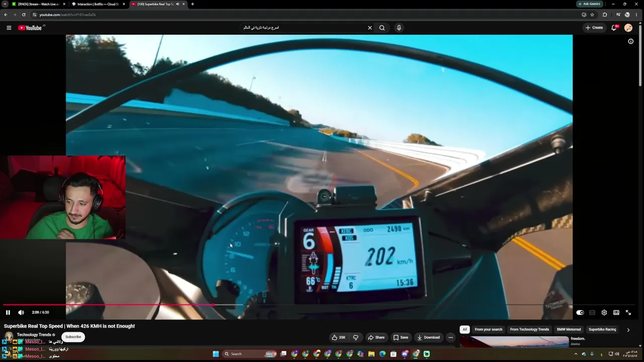Subscribe to Technology Trends channel
Viewport: 644px width, 362px height.
pyautogui.click(x=73, y=337)
